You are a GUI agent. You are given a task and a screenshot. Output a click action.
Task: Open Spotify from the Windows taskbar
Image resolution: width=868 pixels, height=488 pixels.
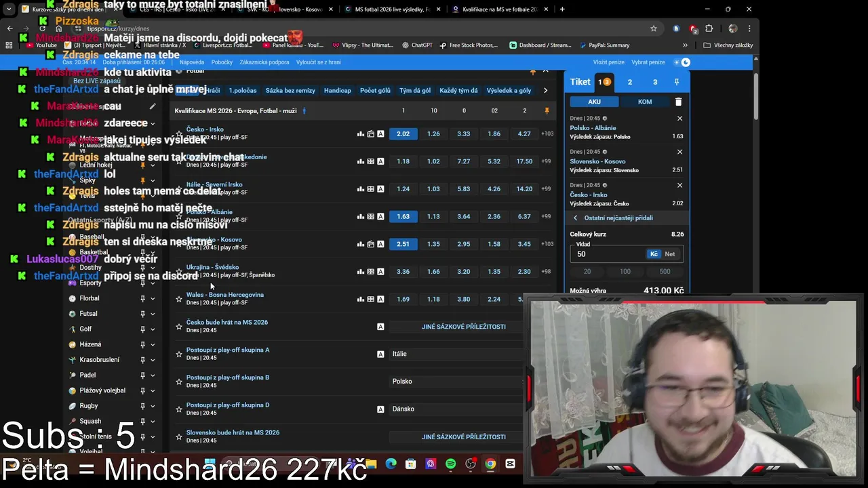[451, 464]
